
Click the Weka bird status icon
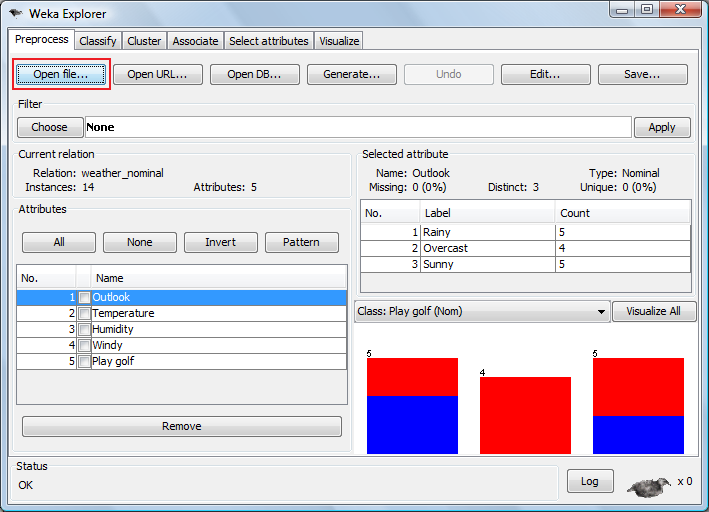[x=649, y=486]
